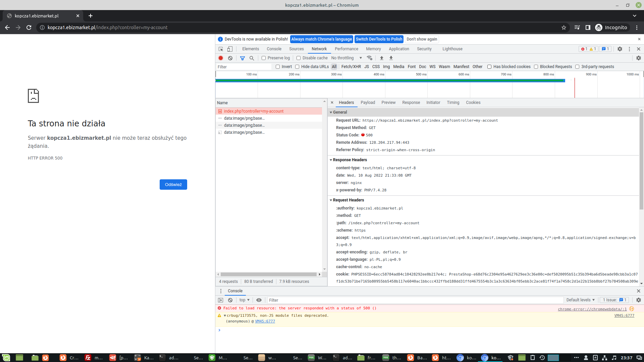Screen dimensions: 644x362
Task: Open DevTools settings gear icon
Action: point(620,49)
